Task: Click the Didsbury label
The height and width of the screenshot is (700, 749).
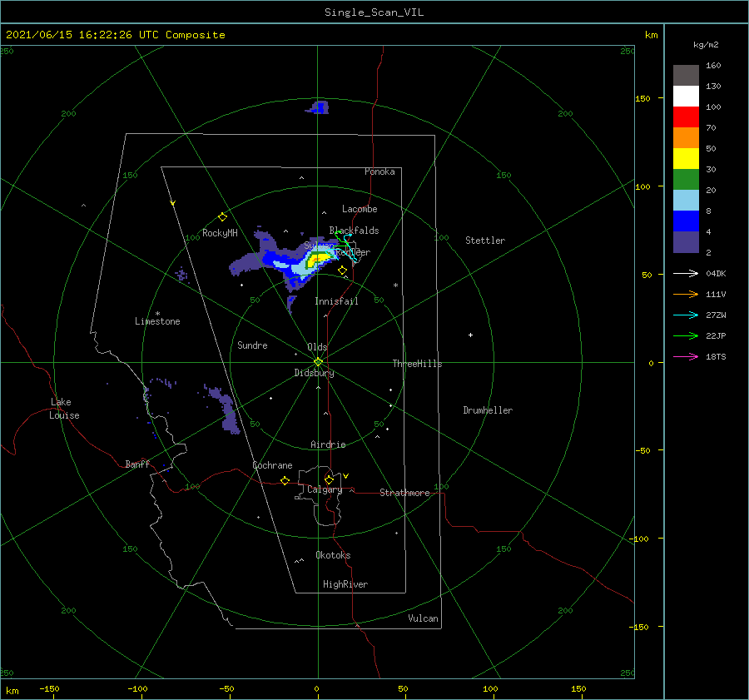Action: 314,373
